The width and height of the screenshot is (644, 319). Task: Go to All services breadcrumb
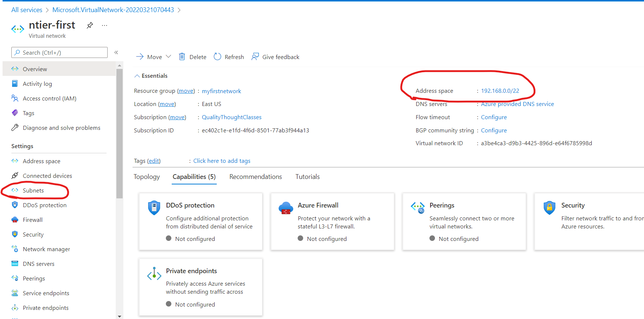tap(27, 10)
